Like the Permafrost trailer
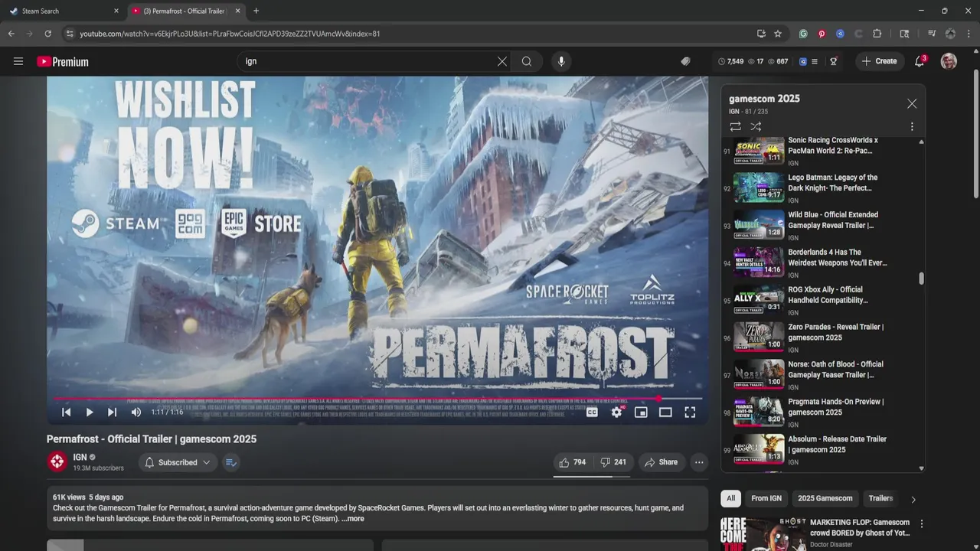 [x=573, y=462]
